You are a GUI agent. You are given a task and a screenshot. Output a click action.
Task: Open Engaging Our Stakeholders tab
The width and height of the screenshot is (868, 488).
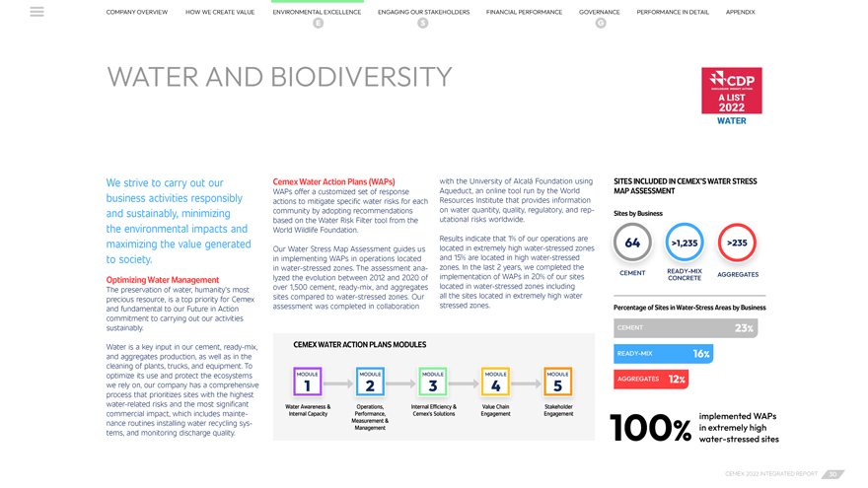423,12
